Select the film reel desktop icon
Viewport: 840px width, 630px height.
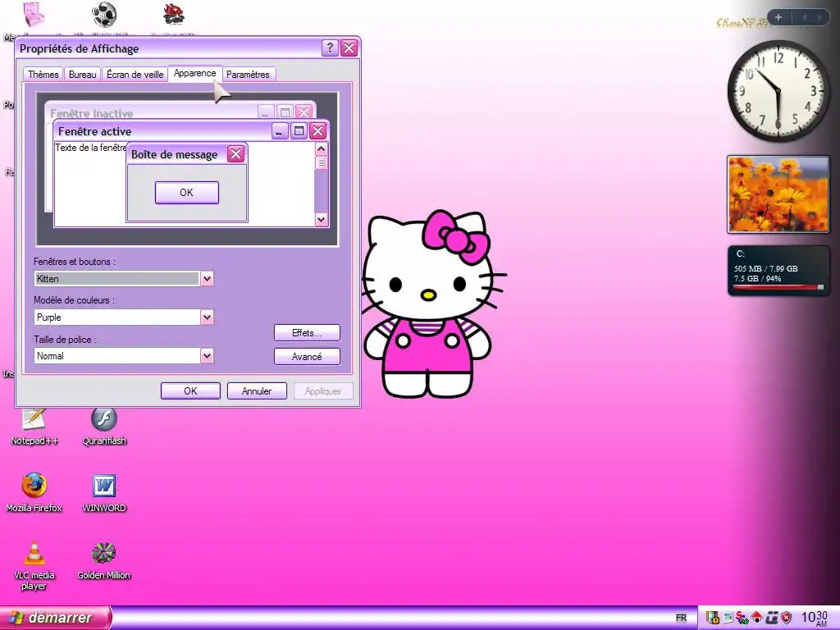pos(104,15)
